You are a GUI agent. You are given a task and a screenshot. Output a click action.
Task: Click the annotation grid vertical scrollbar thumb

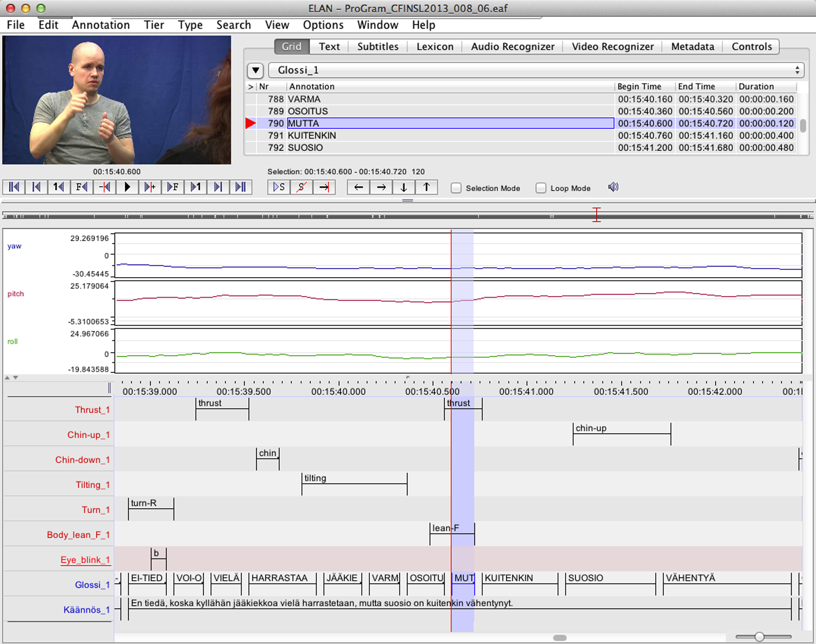tap(803, 125)
